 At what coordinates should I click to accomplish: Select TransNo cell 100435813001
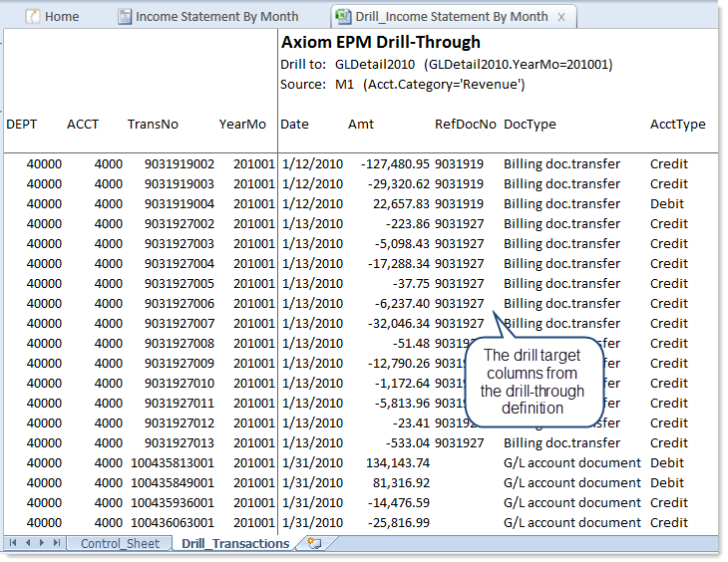[173, 463]
